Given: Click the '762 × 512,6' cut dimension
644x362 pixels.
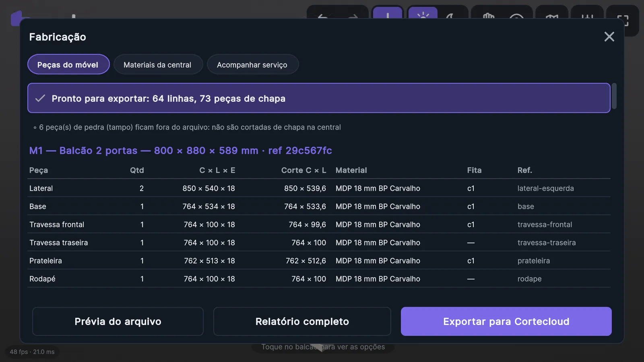Looking at the screenshot, I should tap(306, 260).
